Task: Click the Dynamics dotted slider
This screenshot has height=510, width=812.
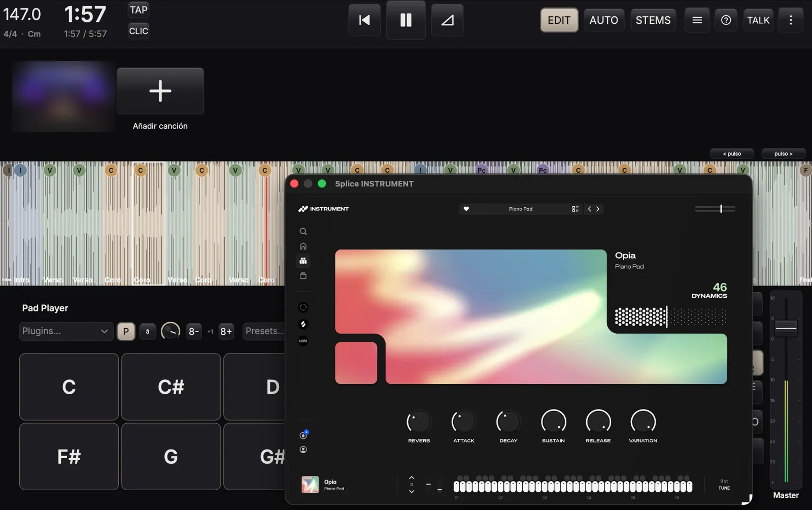Action: click(x=670, y=317)
